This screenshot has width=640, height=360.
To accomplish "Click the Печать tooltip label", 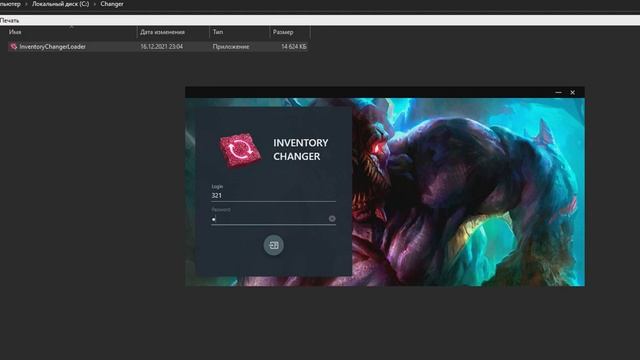I will 9,20.
